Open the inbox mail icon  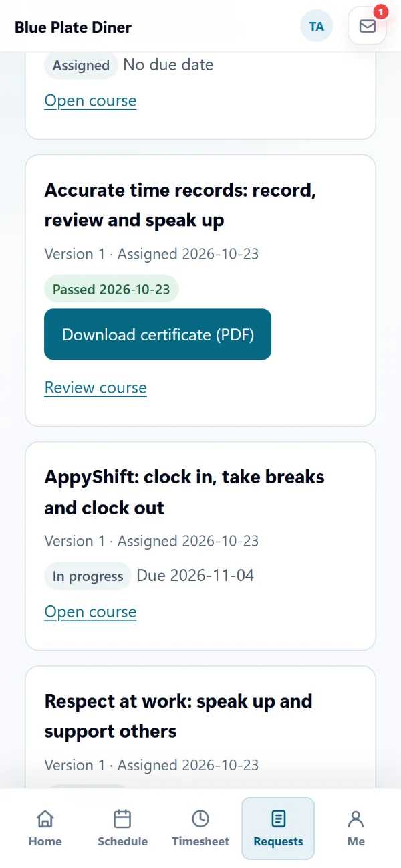(367, 26)
